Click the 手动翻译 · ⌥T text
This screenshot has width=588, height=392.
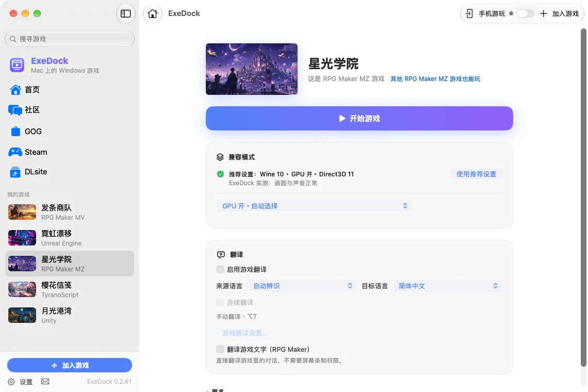click(x=237, y=317)
